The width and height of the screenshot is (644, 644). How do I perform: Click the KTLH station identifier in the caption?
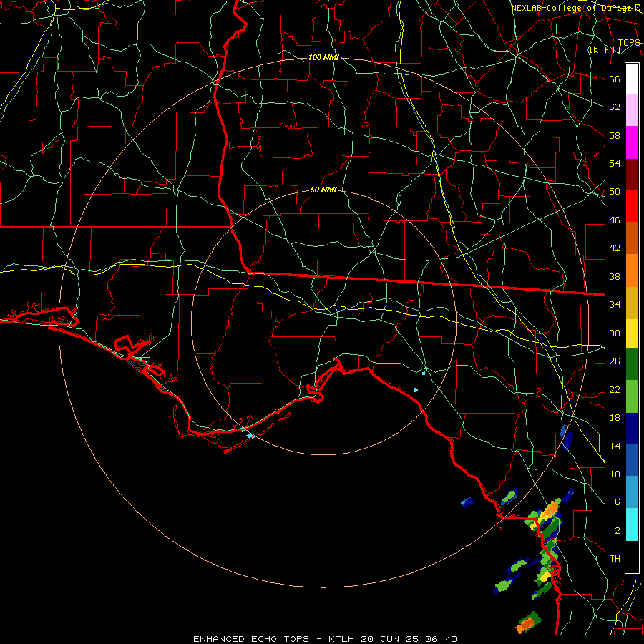(x=343, y=639)
